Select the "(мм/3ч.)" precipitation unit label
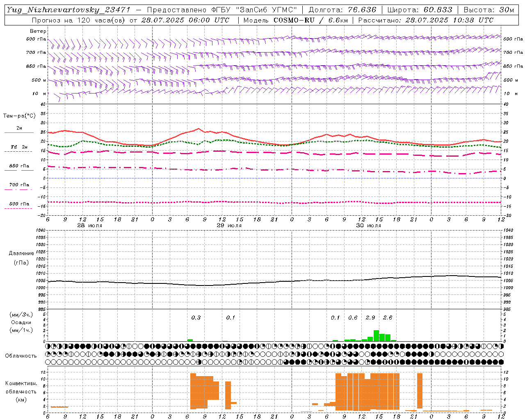Image resolution: width=525 pixels, height=420 pixels. [x=21, y=315]
